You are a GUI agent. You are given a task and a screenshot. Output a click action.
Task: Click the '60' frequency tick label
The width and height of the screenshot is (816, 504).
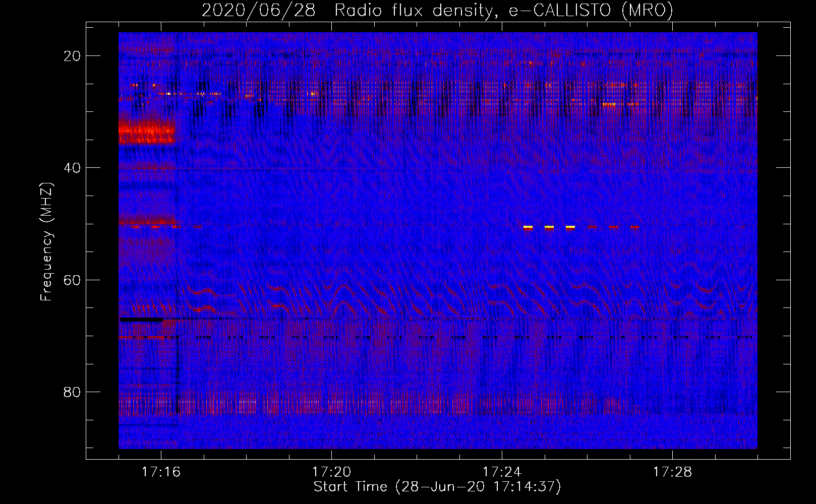(x=72, y=280)
